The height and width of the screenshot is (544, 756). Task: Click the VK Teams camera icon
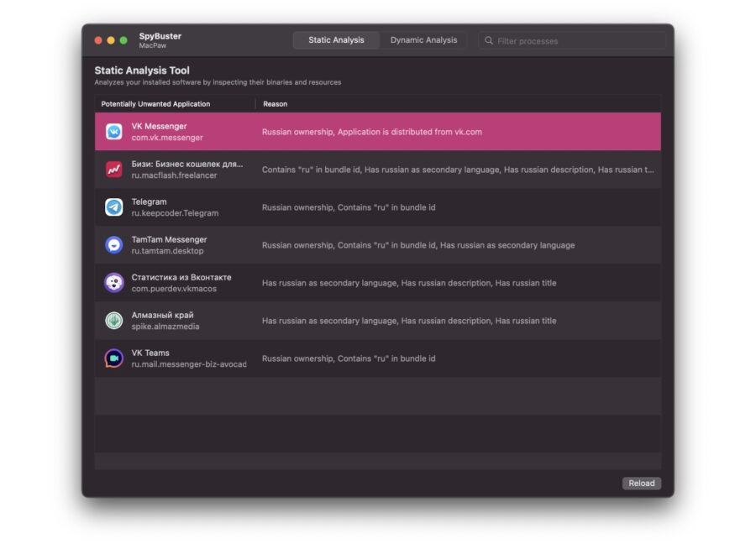[x=113, y=358]
